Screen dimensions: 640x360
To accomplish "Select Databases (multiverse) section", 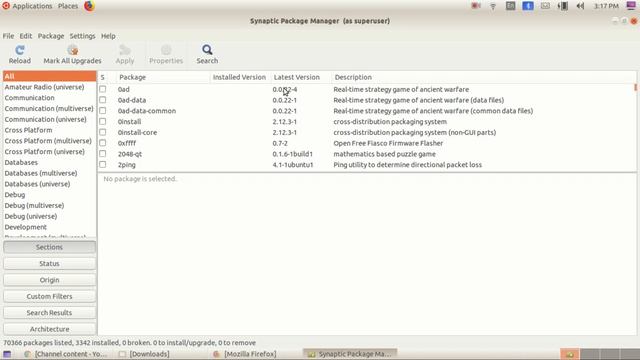I will click(41, 173).
